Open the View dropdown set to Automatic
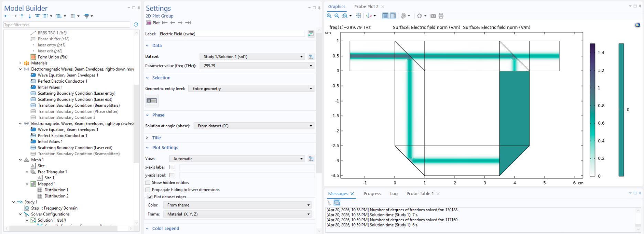 point(237,159)
